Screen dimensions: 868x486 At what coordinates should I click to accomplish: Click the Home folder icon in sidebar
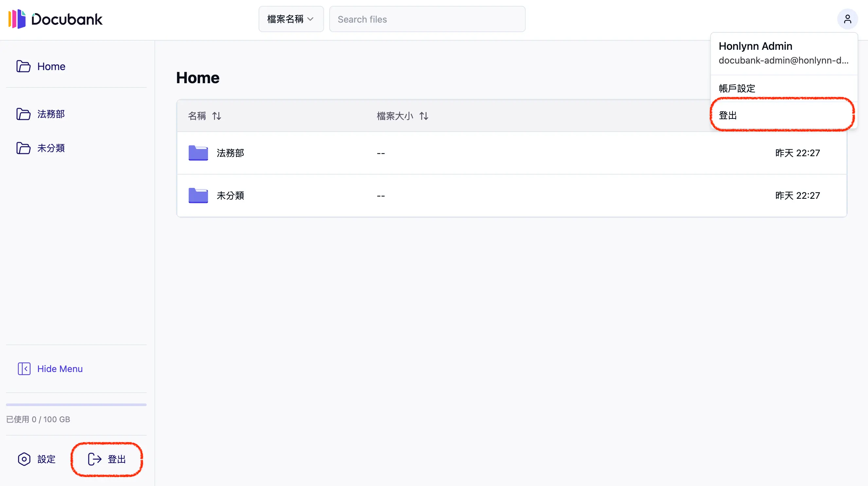[23, 66]
